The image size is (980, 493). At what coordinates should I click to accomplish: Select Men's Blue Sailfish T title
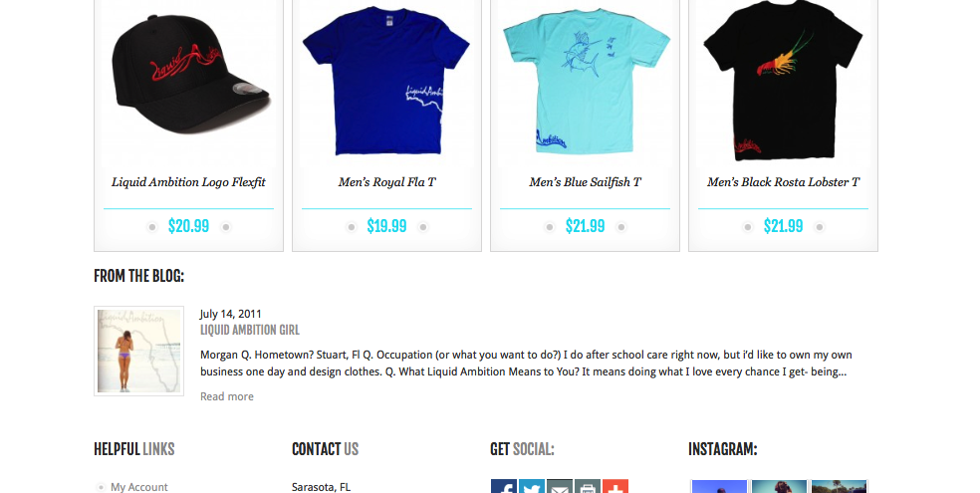coord(585,182)
